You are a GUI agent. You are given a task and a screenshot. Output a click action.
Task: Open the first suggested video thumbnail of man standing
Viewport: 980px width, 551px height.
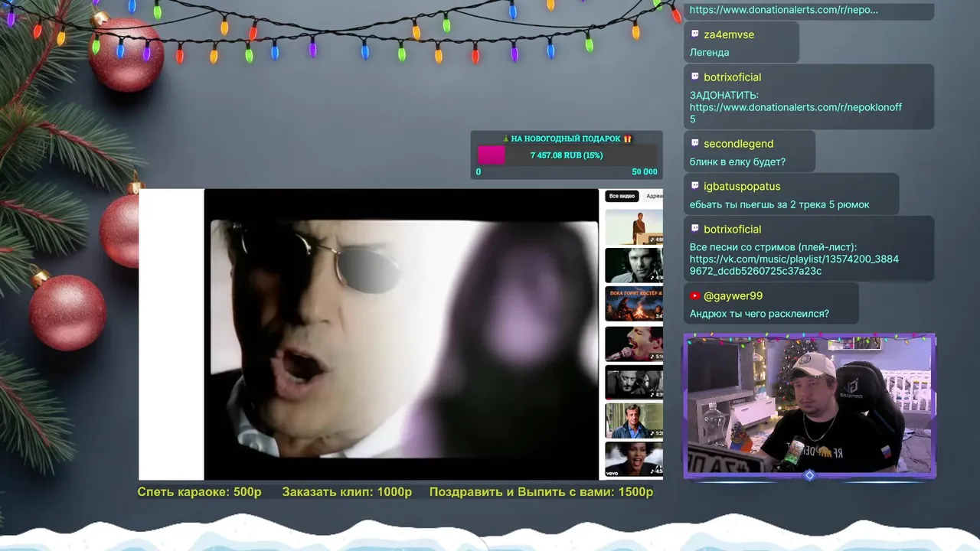click(634, 227)
